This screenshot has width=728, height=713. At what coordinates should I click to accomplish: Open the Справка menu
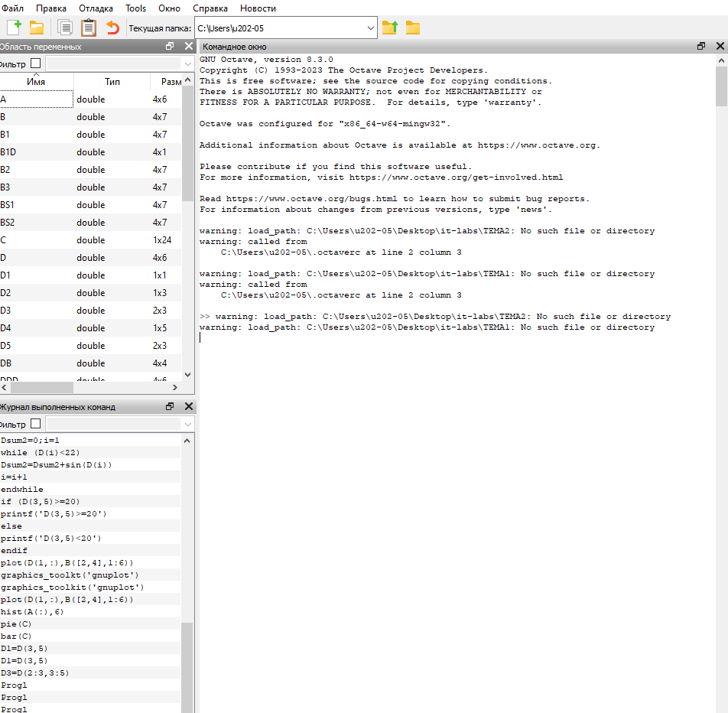click(210, 8)
